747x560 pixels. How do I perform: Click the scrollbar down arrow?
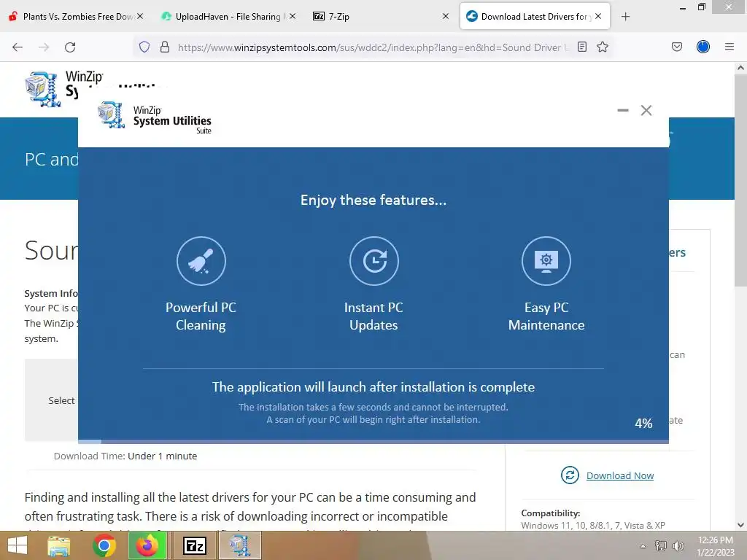740,525
